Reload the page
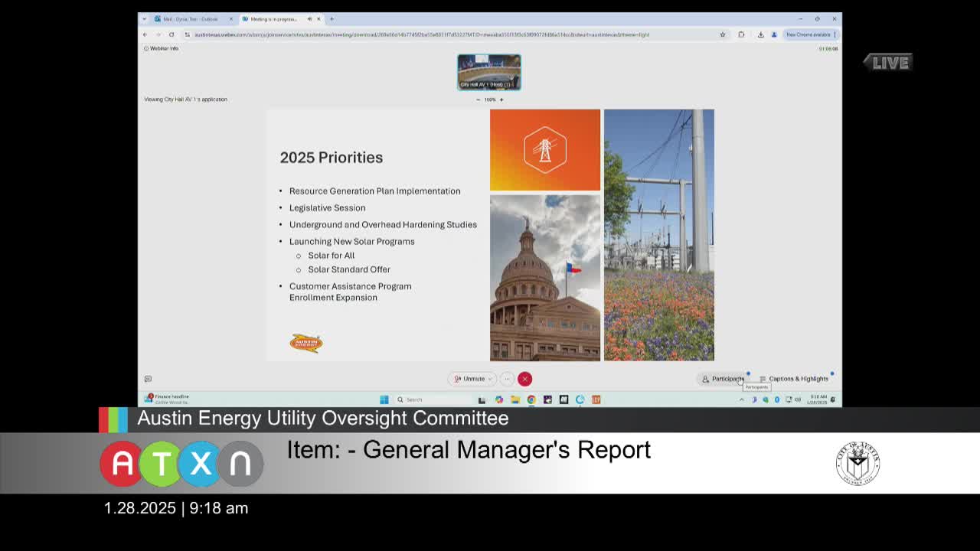The height and width of the screenshot is (551, 980). 171,34
